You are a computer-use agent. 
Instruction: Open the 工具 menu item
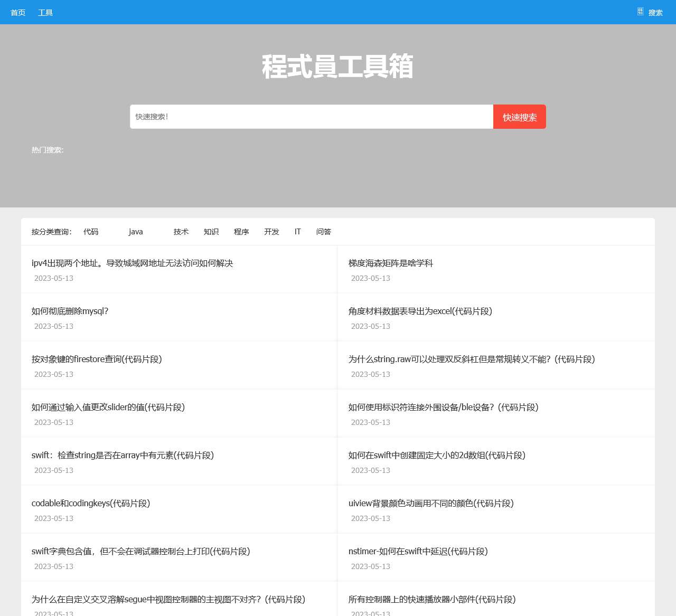45,13
